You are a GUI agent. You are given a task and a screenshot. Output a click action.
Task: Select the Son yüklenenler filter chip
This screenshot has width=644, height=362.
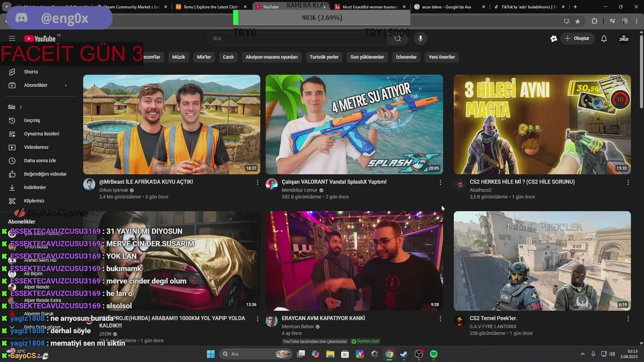367,57
